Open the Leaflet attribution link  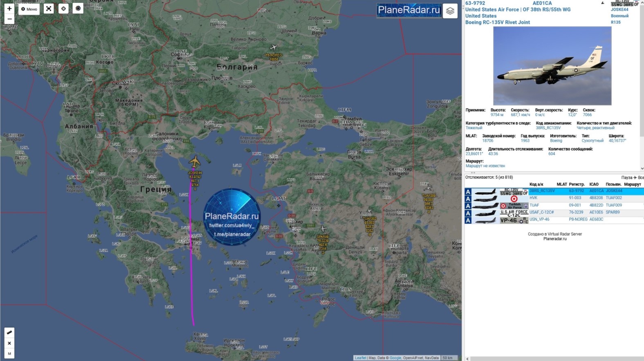[361, 358]
